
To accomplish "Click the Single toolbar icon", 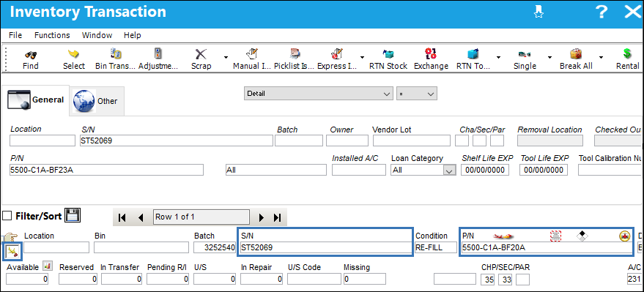I will [525, 53].
